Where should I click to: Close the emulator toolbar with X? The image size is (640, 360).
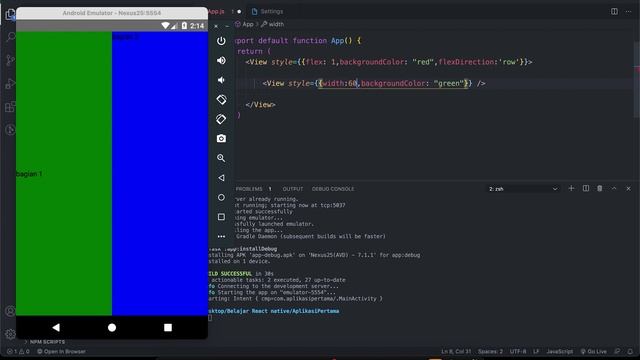(x=216, y=26)
